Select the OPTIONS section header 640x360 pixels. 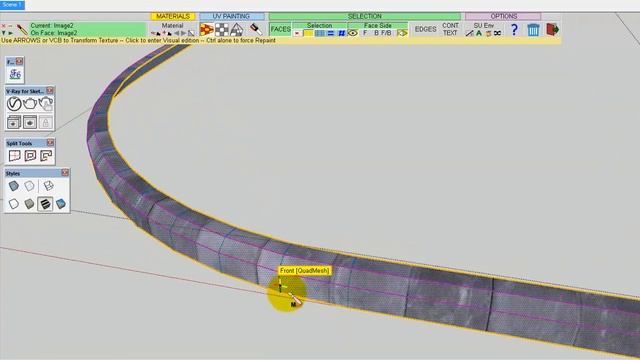click(503, 16)
